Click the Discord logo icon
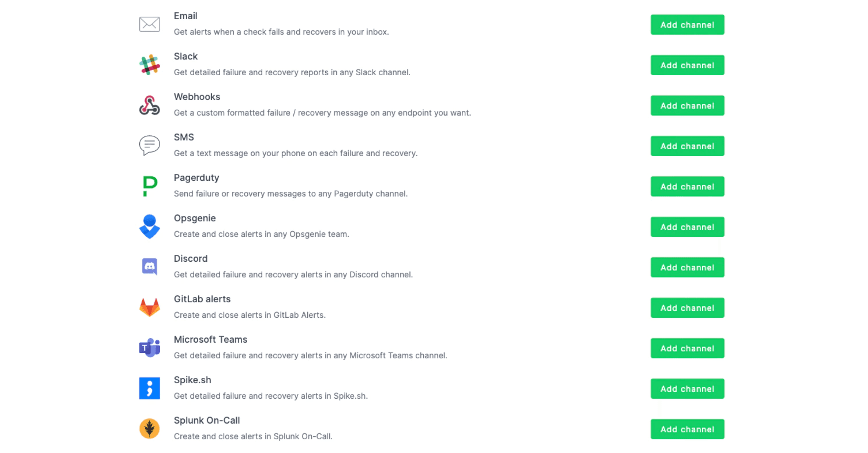Image resolution: width=868 pixels, height=453 pixels. click(x=149, y=267)
